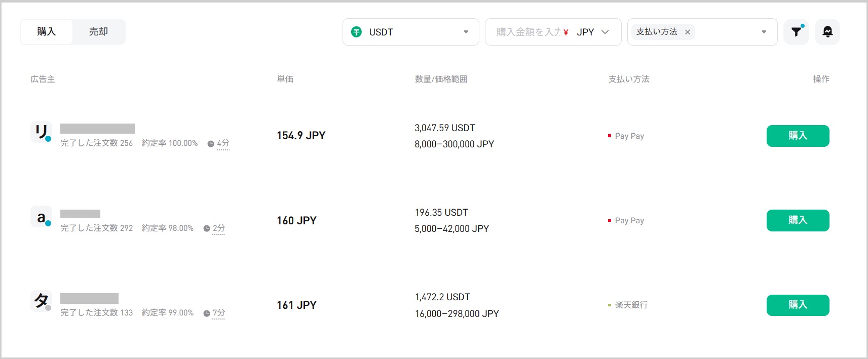Click the 楽天銀行 payment method label
Image resolution: width=868 pixels, height=359 pixels.
click(631, 305)
